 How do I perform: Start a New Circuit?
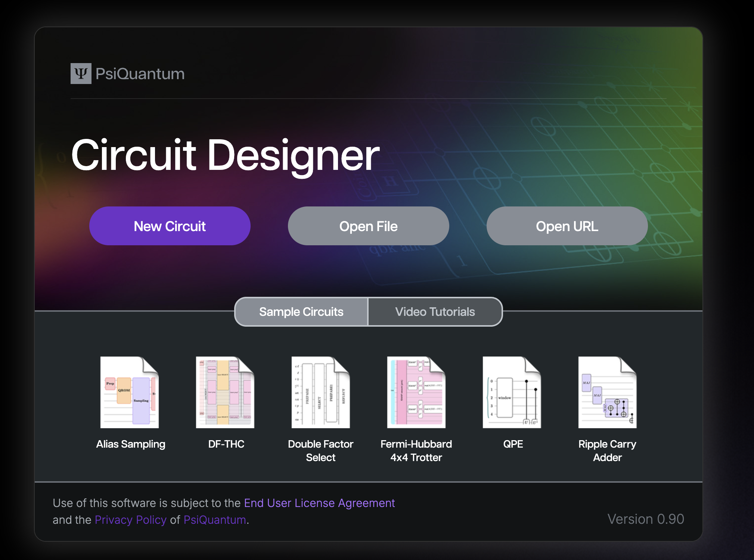[x=170, y=226]
